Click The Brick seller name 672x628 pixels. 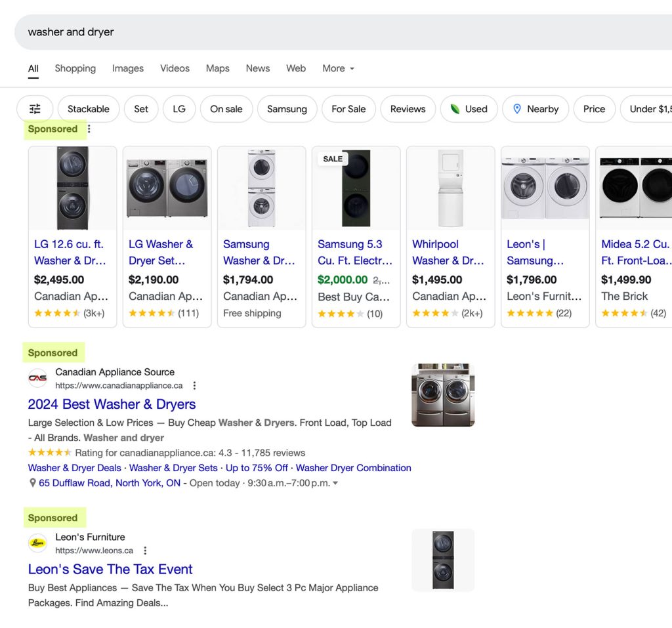tap(625, 296)
